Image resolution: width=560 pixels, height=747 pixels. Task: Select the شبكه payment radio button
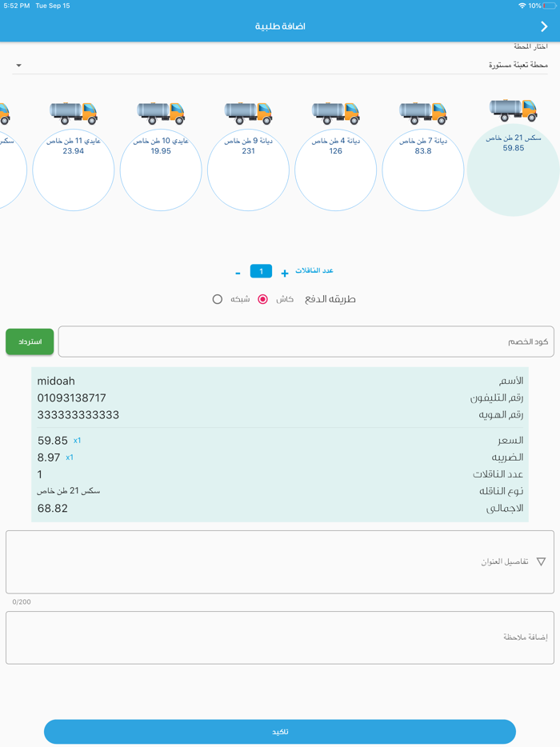pyautogui.click(x=217, y=298)
